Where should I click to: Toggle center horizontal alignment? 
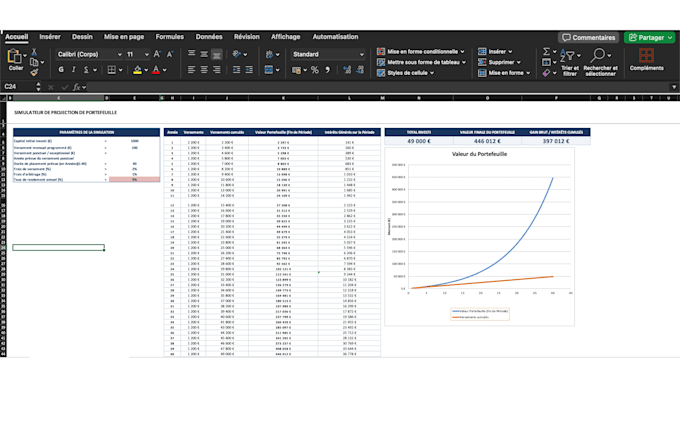pyautogui.click(x=204, y=70)
